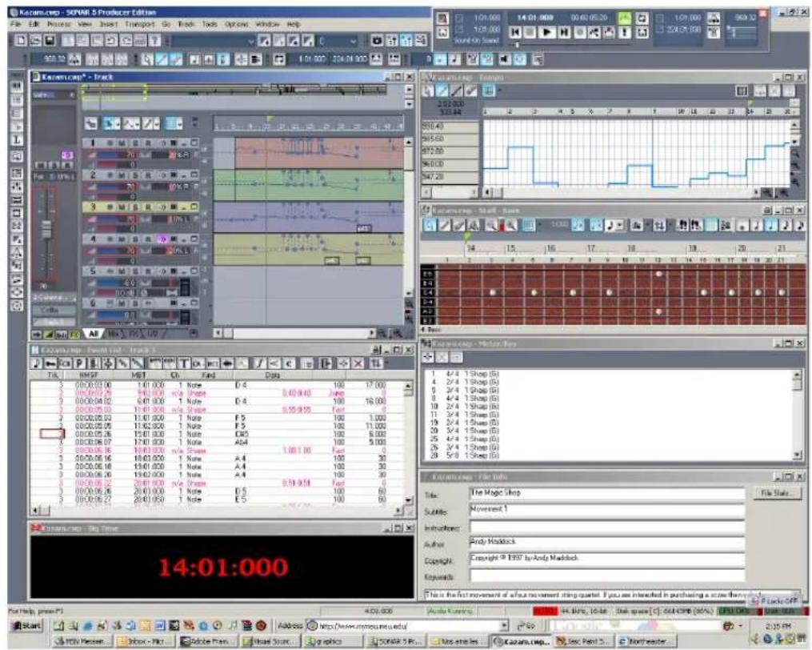
Task: Mute track 1 in Track view
Action: (122, 143)
